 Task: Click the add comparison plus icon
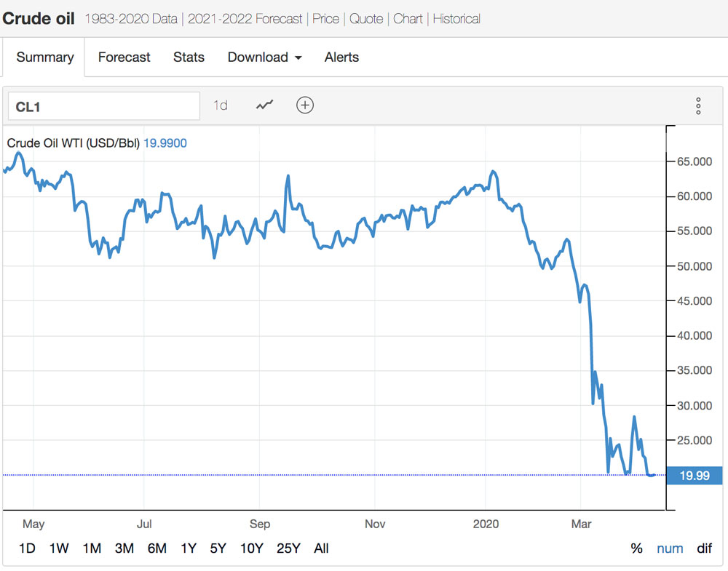[x=305, y=105]
